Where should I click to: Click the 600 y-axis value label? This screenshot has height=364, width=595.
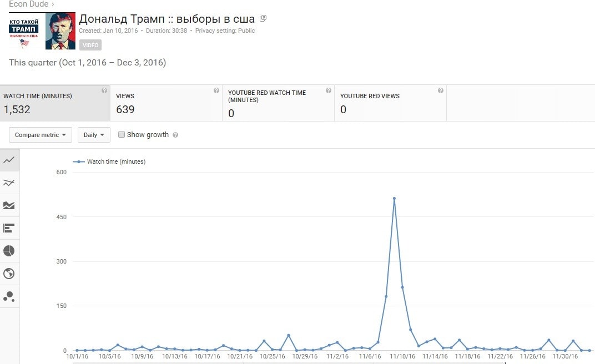click(62, 172)
